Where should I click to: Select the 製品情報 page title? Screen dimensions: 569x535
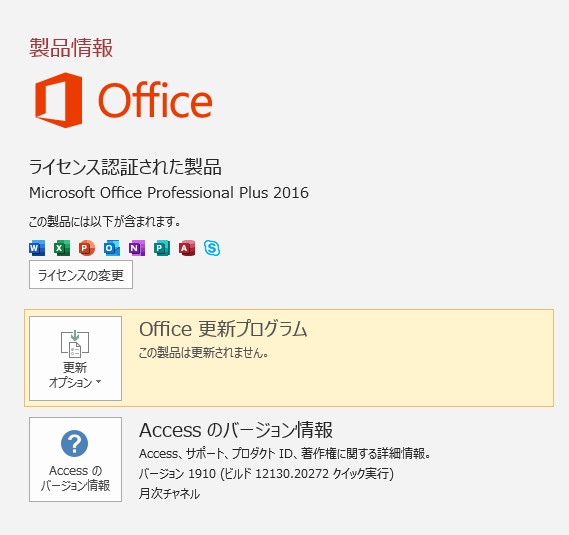click(71, 48)
